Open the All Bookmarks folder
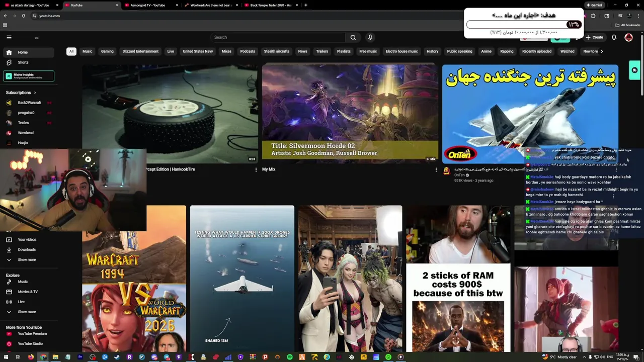This screenshot has height=362, width=644. (628, 25)
